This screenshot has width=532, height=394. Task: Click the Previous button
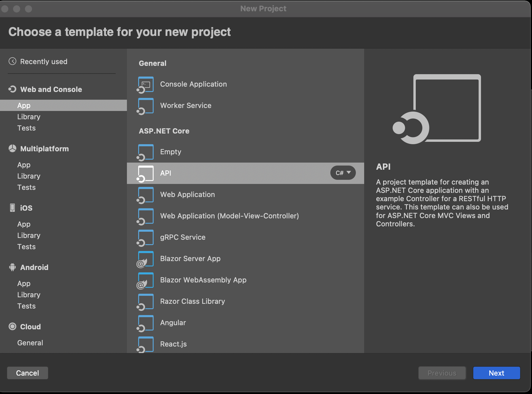click(442, 373)
